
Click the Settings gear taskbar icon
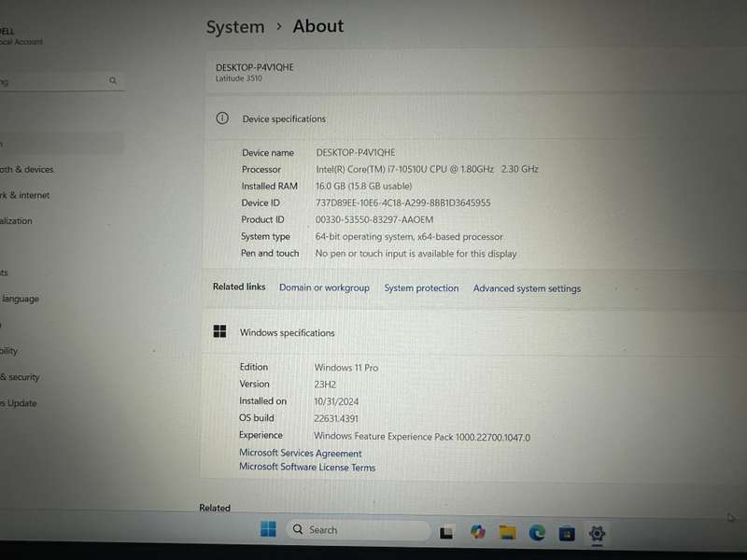(597, 534)
